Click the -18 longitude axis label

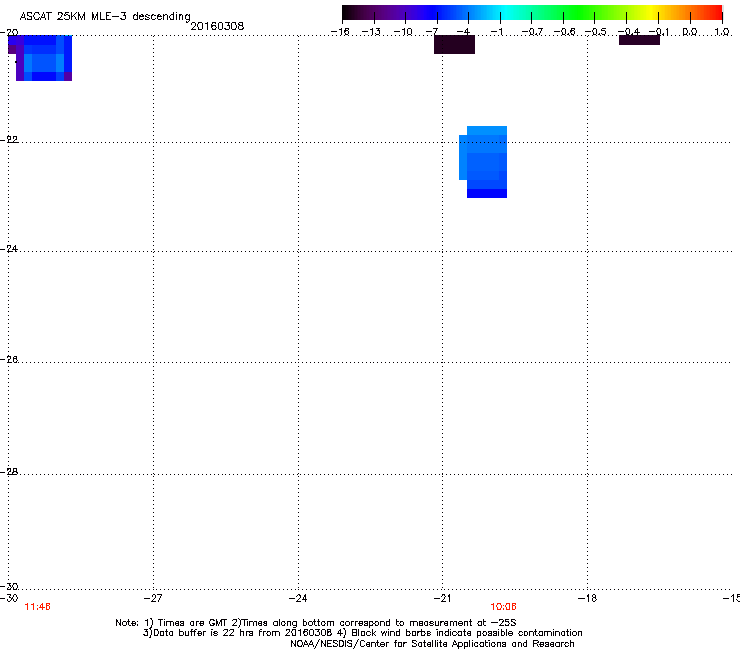point(587,598)
